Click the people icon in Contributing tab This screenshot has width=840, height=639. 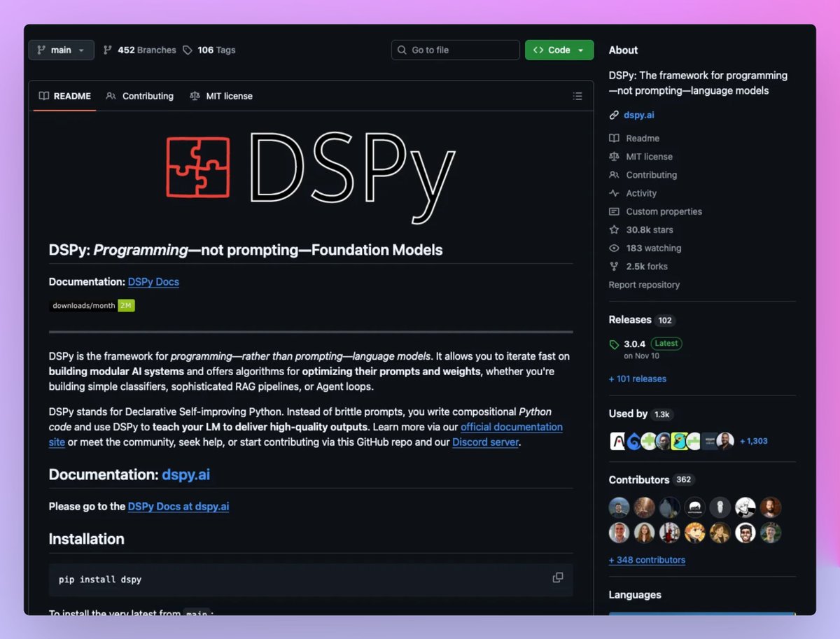(x=111, y=96)
